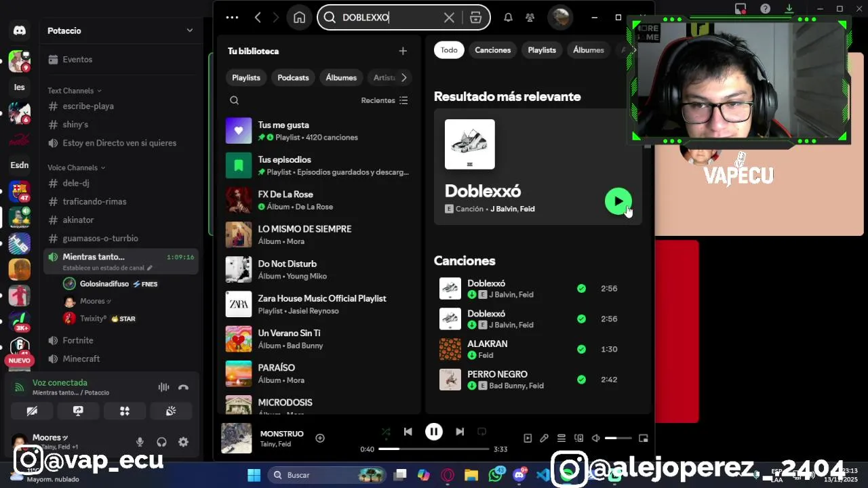Image resolution: width=868 pixels, height=488 pixels.
Task: Open Discord noise suppression icon
Action: pyautogui.click(x=163, y=387)
